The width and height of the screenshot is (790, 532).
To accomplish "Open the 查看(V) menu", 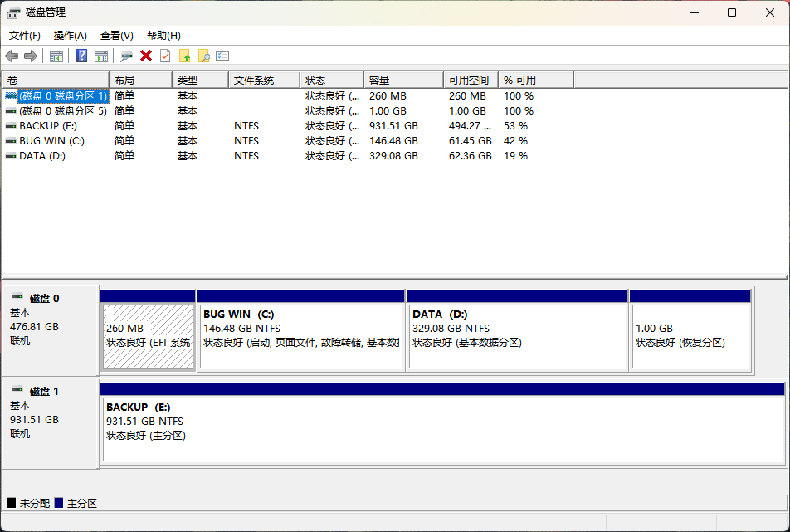I will tap(117, 36).
